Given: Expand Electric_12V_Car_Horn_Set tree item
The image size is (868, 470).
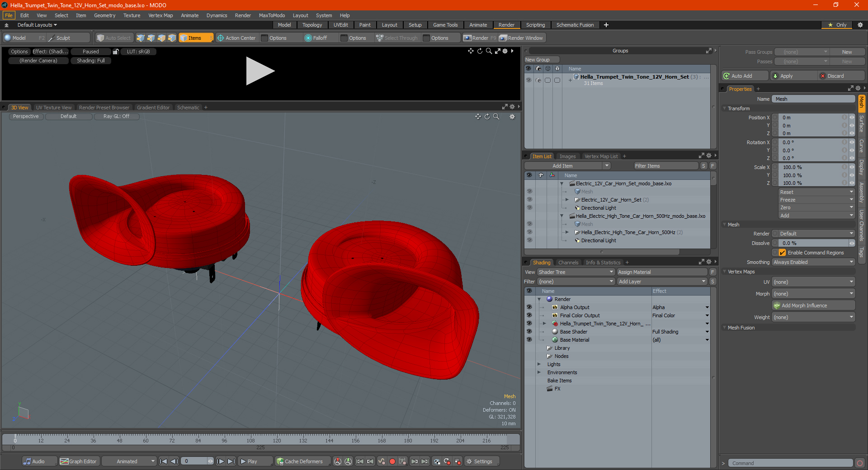Looking at the screenshot, I should click(x=567, y=200).
